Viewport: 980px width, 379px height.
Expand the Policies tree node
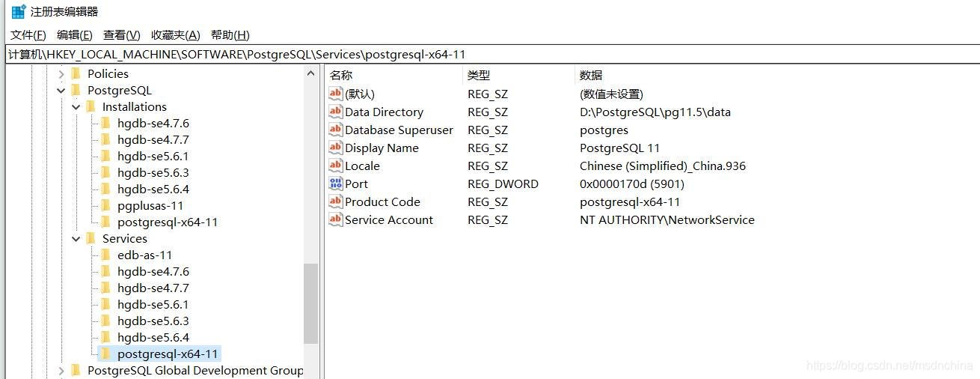[61, 74]
